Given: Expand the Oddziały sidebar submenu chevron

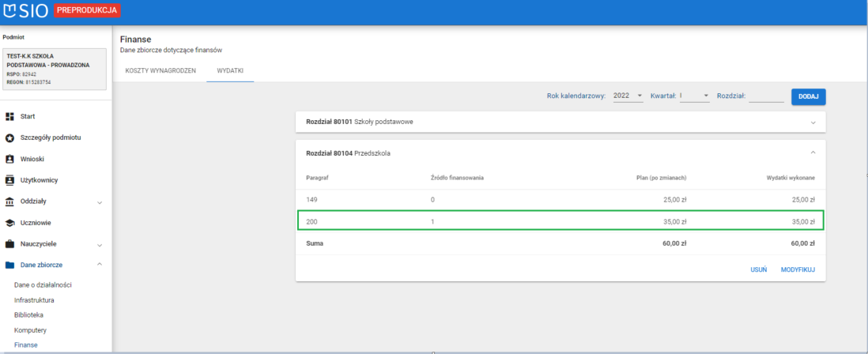Looking at the screenshot, I should pyautogui.click(x=99, y=202).
